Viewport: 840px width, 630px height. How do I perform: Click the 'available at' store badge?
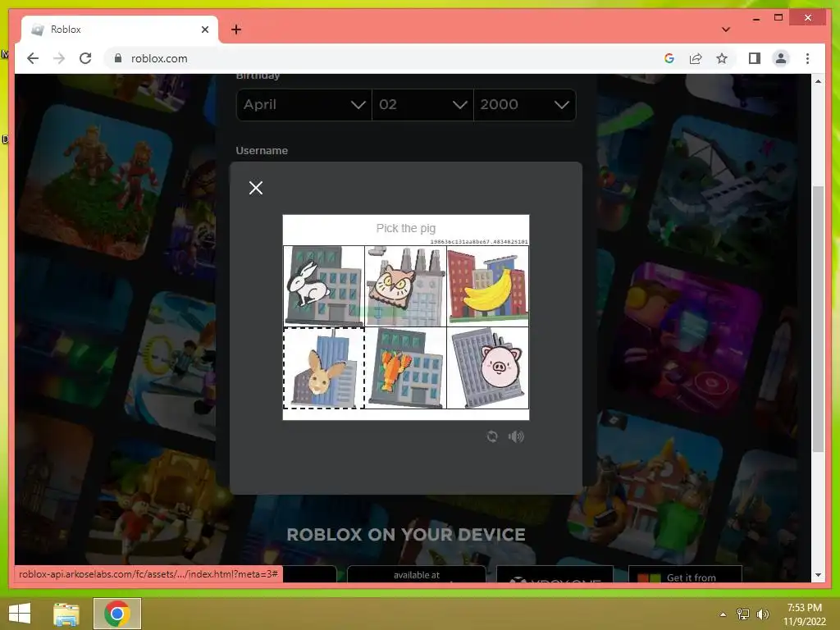coord(416,573)
